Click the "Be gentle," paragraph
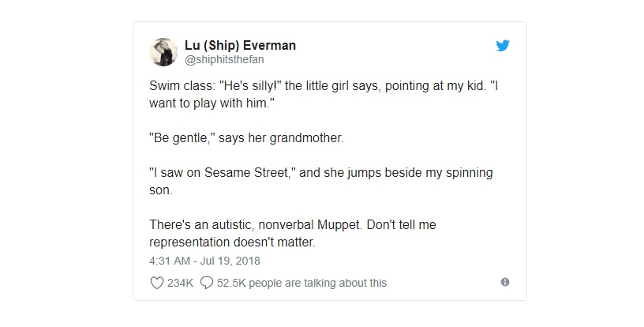 (x=247, y=139)
